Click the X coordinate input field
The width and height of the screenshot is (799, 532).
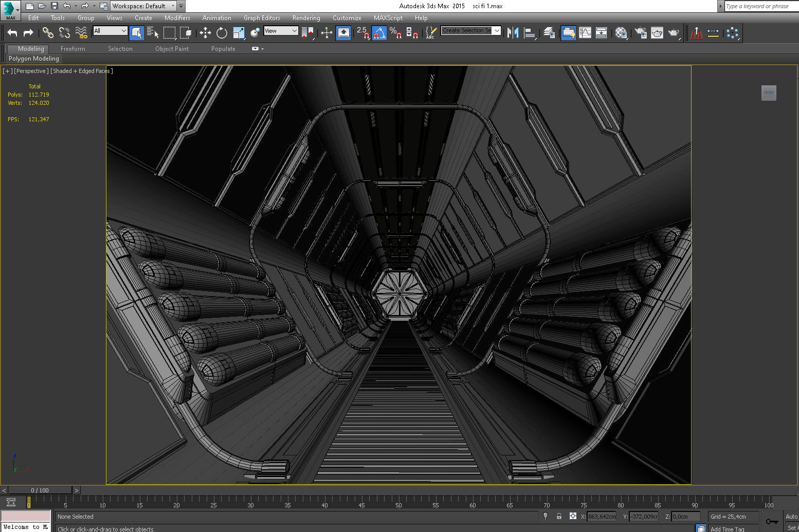[602, 517]
